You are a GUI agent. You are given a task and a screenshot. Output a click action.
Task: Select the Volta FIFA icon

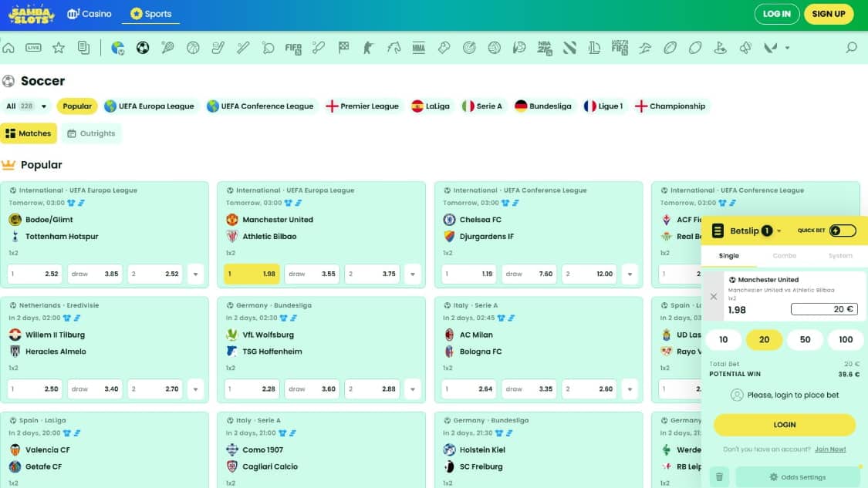click(620, 48)
